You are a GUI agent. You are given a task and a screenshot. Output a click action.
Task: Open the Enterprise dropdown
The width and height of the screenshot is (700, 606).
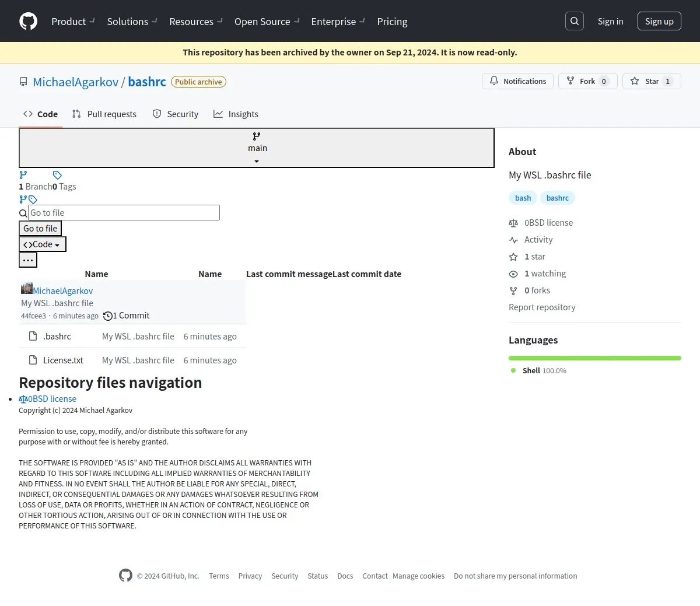click(338, 22)
